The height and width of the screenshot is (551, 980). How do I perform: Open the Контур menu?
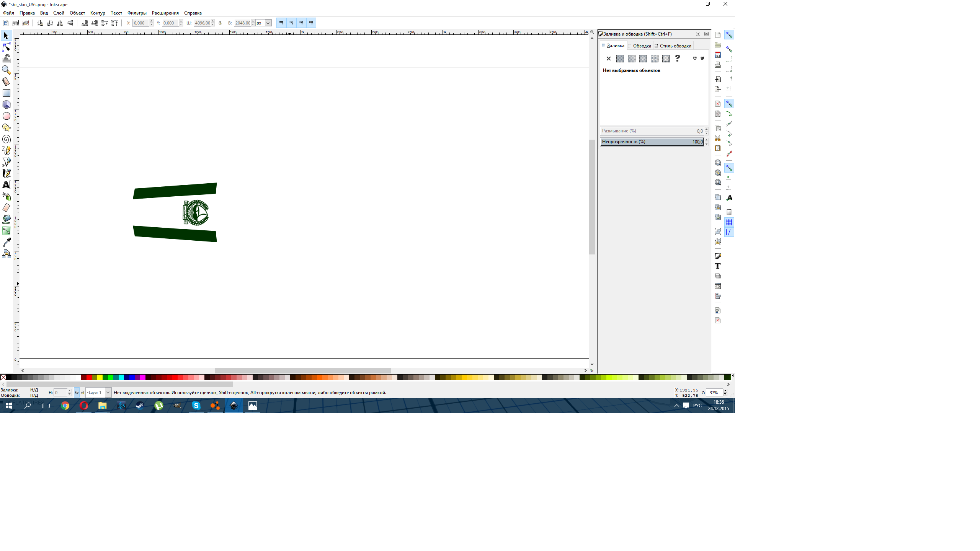tap(98, 13)
